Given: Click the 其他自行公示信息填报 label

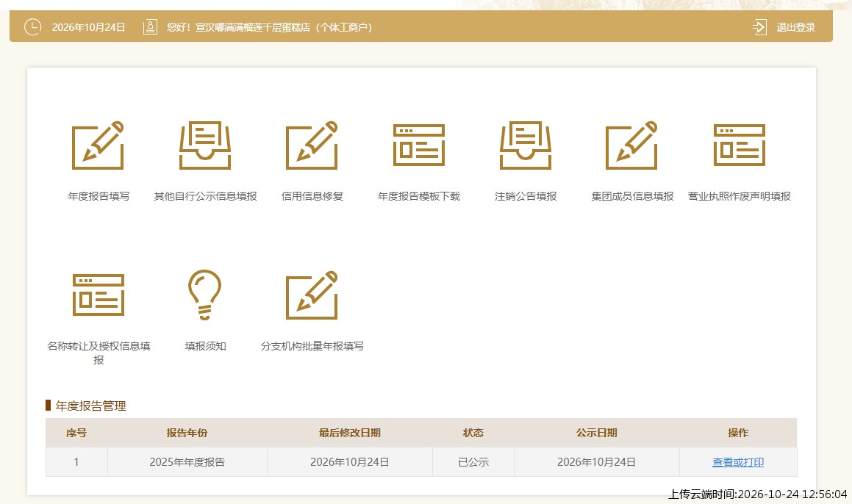Looking at the screenshot, I should coord(205,196).
